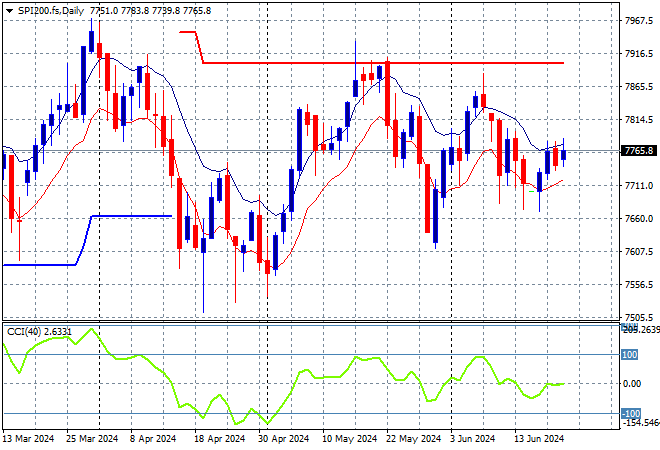Select the 7865.5 price axis label
Viewport: 660px width, 450px height.
click(639, 86)
